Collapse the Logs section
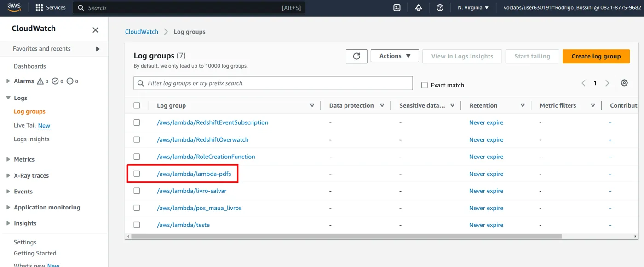This screenshot has width=644, height=267. pyautogui.click(x=8, y=98)
